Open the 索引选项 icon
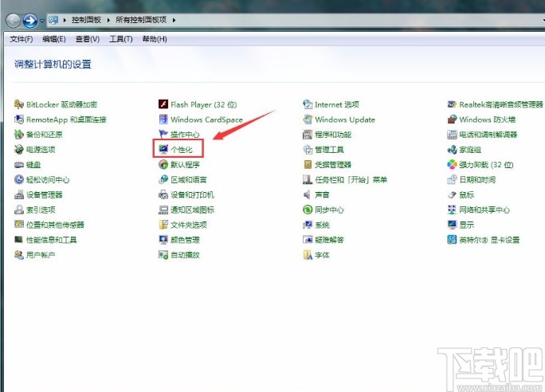Image resolution: width=545 pixels, height=392 pixels. [x=19, y=210]
